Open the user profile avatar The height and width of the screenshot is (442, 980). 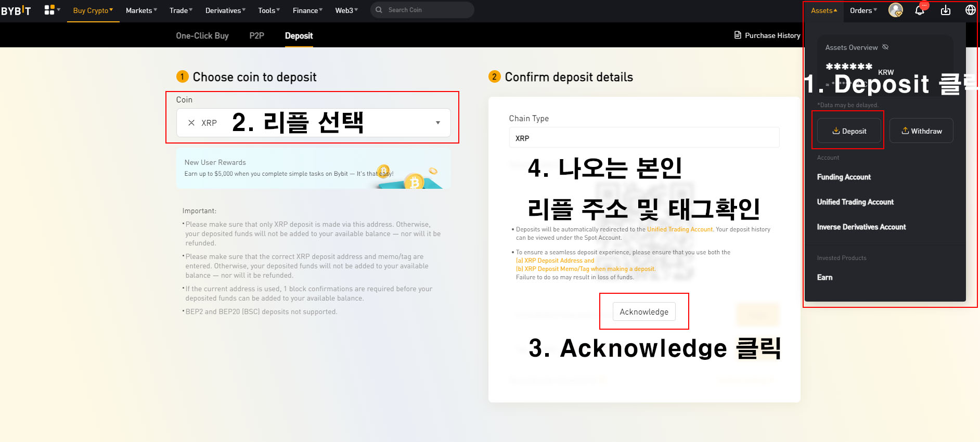tap(895, 10)
